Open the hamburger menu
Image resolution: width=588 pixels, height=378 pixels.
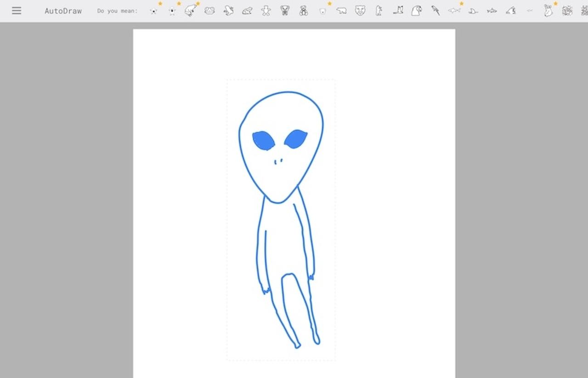pos(17,11)
